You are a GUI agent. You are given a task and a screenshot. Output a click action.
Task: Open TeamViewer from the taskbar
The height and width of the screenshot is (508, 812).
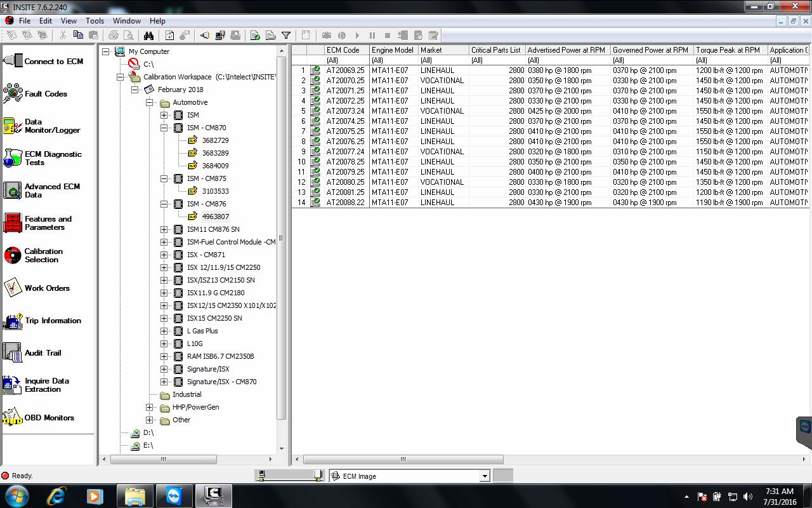click(173, 496)
